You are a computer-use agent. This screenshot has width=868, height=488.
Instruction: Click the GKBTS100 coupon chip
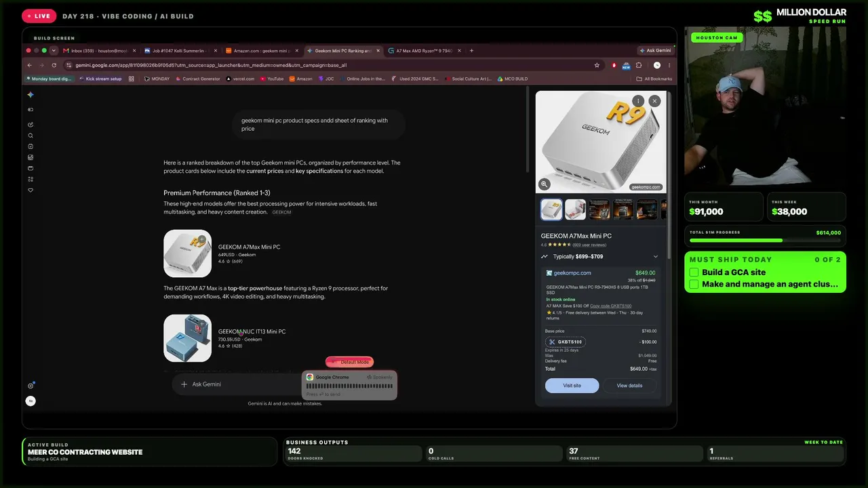565,342
